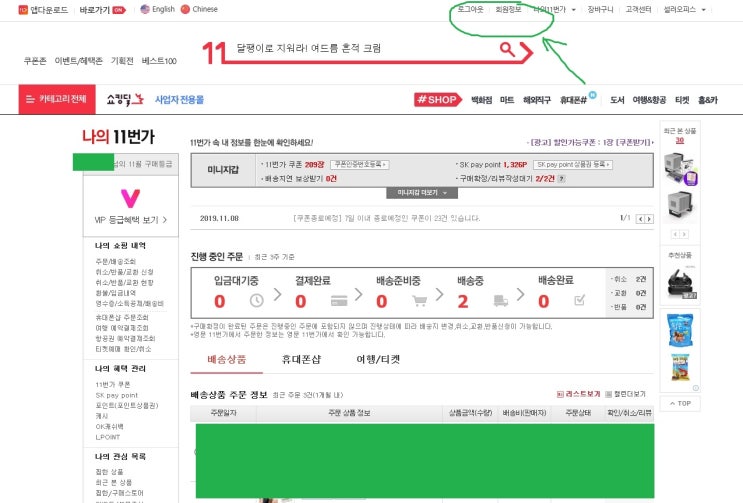Open 장바구니 cart link
The width and height of the screenshot is (743, 503).
tap(600, 9)
